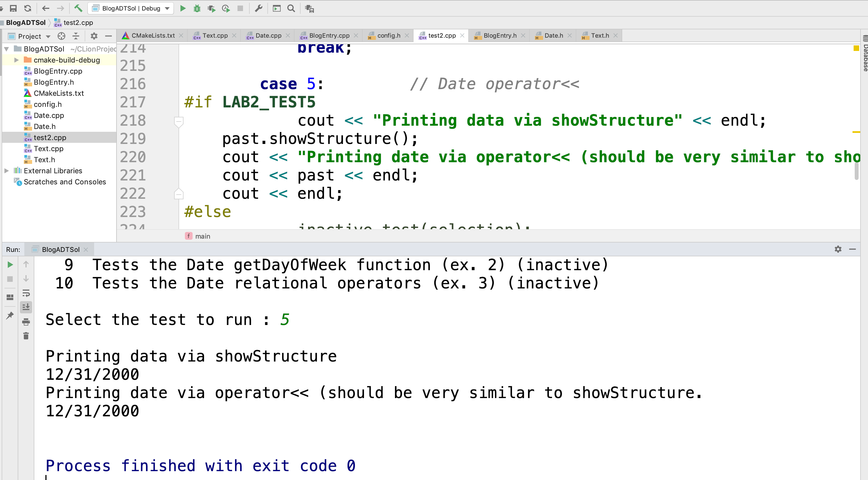Click the Save All icon in toolbar
The width and height of the screenshot is (868, 480).
pyautogui.click(x=13, y=8)
